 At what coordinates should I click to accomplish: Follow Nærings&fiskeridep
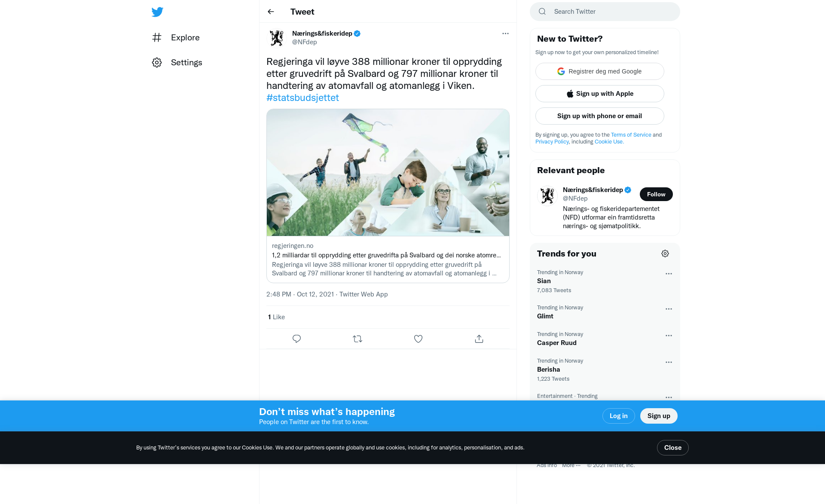[656, 194]
